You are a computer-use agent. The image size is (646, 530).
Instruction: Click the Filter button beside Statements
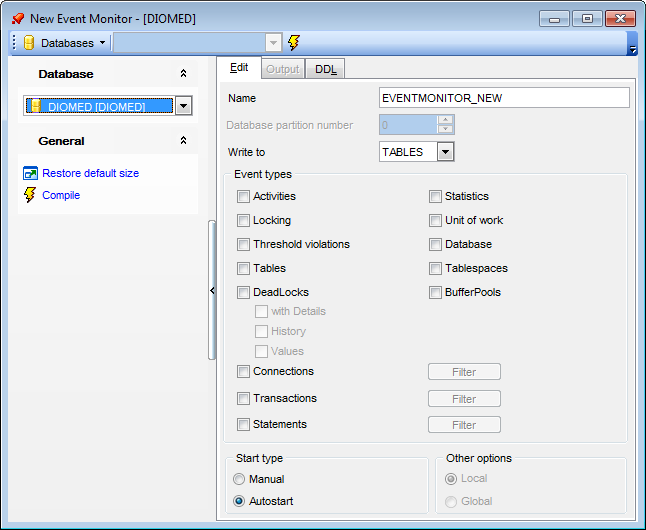pyautogui.click(x=464, y=425)
